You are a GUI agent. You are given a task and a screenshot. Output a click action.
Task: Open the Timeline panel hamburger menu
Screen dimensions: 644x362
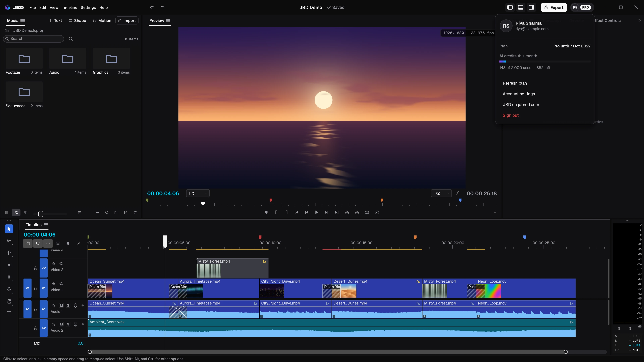point(46,225)
